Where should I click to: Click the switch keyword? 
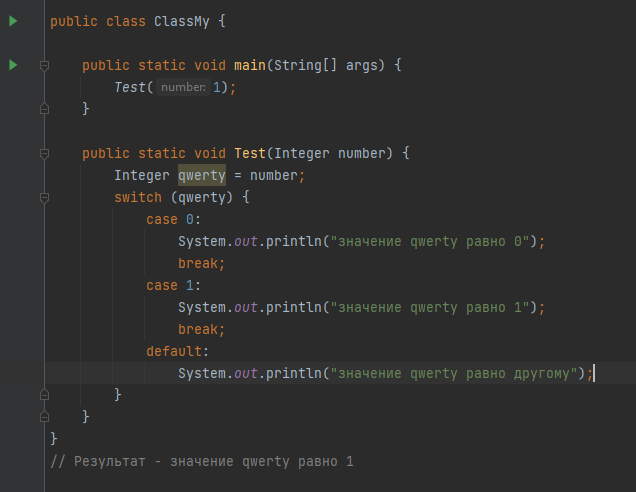pos(138,198)
